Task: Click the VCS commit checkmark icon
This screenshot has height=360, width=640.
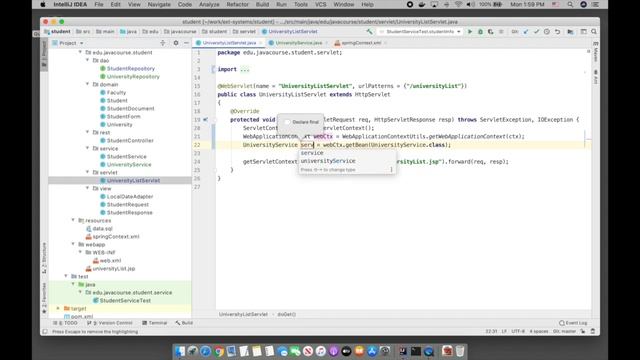Action: [536, 31]
